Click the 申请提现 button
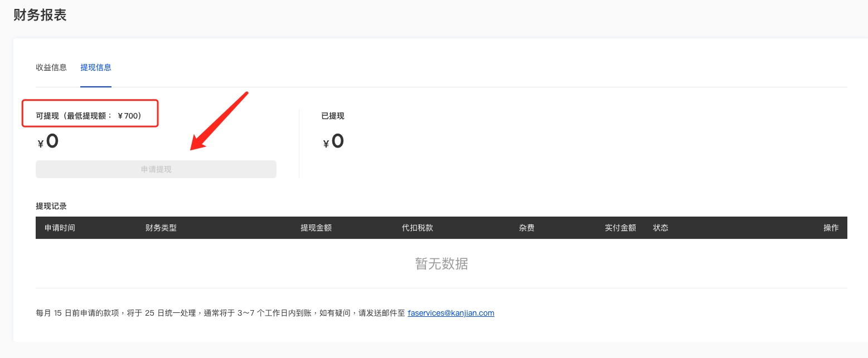The width and height of the screenshot is (868, 358). click(156, 169)
